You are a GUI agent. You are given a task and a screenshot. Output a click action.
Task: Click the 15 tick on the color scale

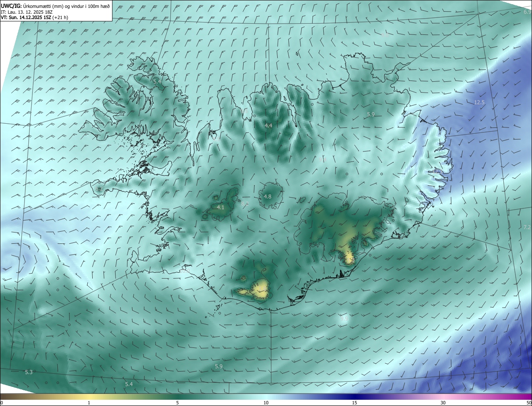pyautogui.click(x=355, y=403)
